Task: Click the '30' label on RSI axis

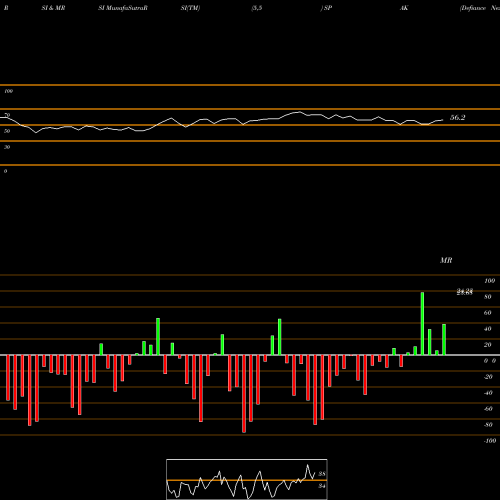Action: tap(7, 147)
